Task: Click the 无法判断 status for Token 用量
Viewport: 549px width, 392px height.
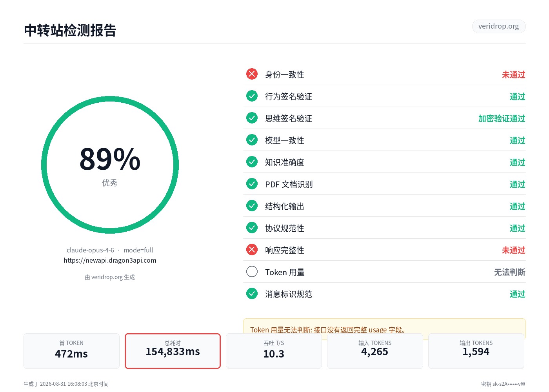Action: (509, 272)
